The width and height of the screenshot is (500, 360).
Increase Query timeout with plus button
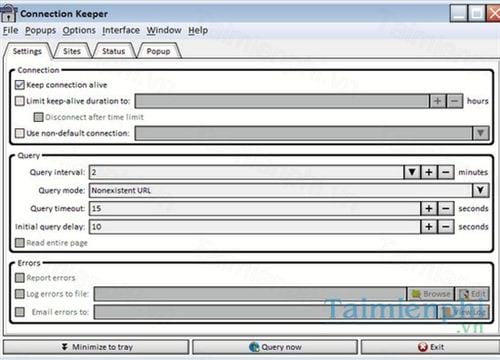pos(429,208)
